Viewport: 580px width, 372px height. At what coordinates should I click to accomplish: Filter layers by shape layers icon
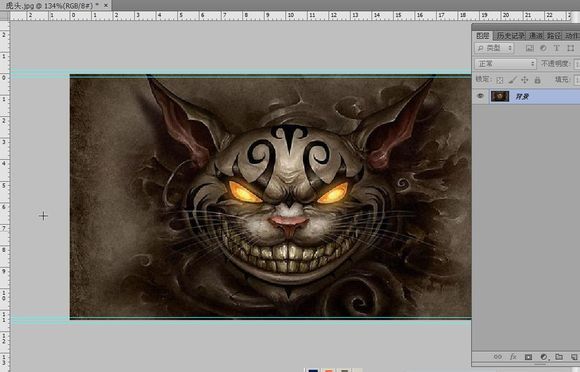coord(571,48)
